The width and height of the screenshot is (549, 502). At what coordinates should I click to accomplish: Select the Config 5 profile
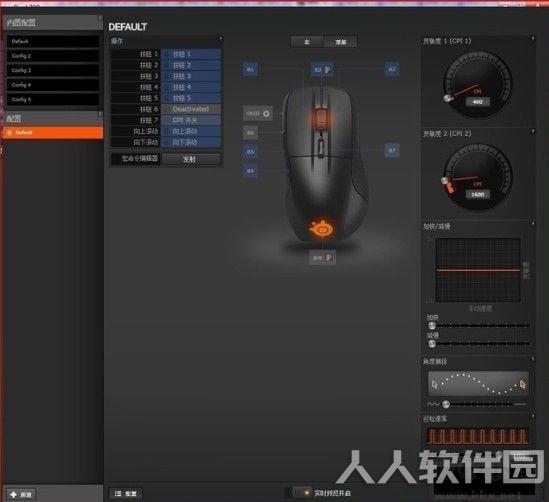click(x=53, y=99)
